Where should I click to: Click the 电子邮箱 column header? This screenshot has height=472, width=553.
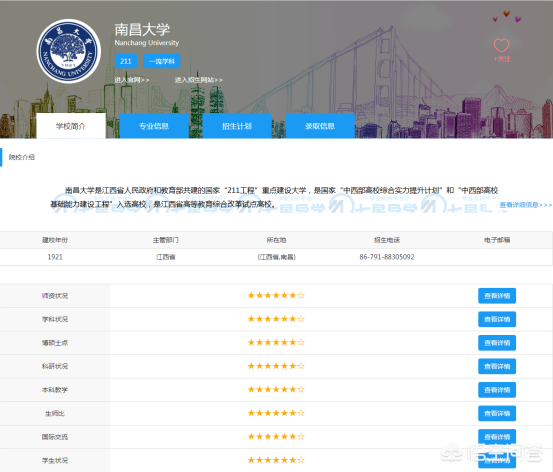coord(497,240)
